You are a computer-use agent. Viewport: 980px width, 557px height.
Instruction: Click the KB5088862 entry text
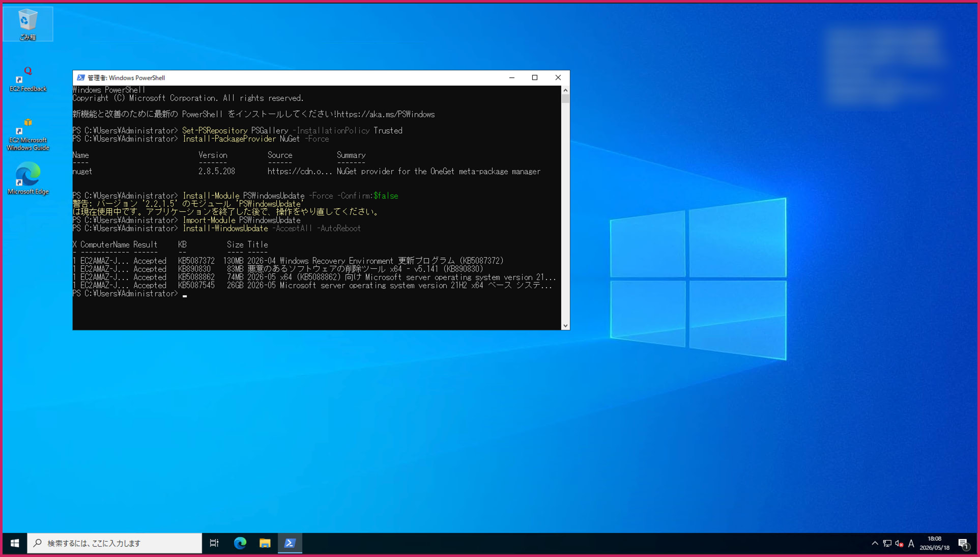[x=196, y=277]
